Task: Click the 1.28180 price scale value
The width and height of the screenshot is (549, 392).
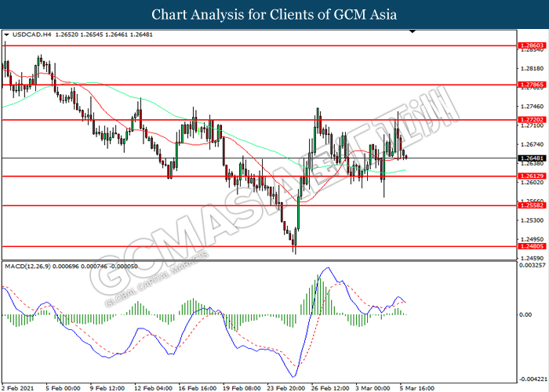Action: pyautogui.click(x=533, y=69)
